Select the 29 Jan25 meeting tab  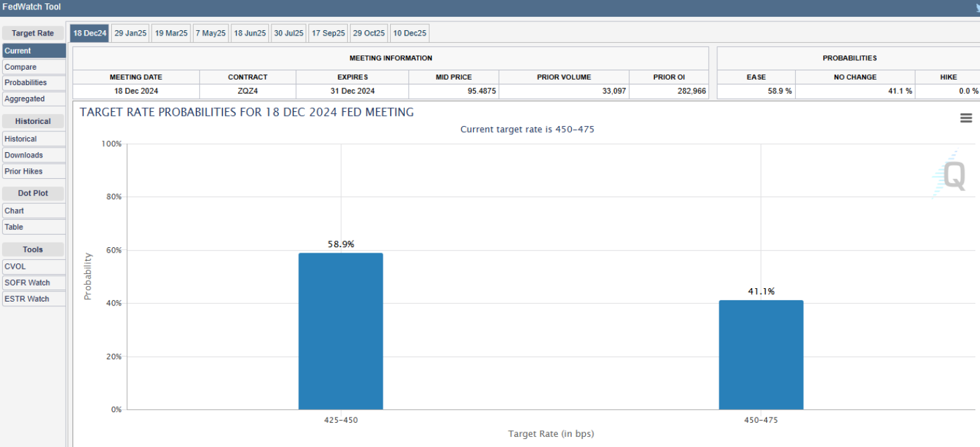point(131,33)
